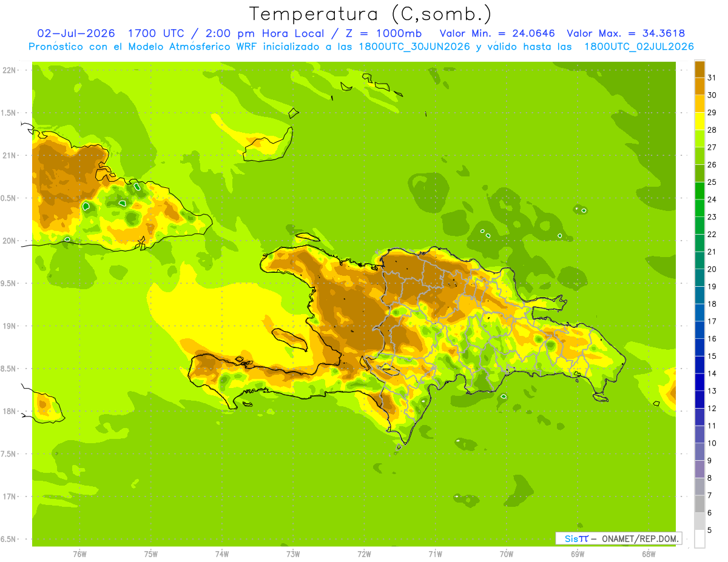Viewport: 728px width, 562px height.
Task: Click the "68W" longitude axis label
Action: [649, 554]
